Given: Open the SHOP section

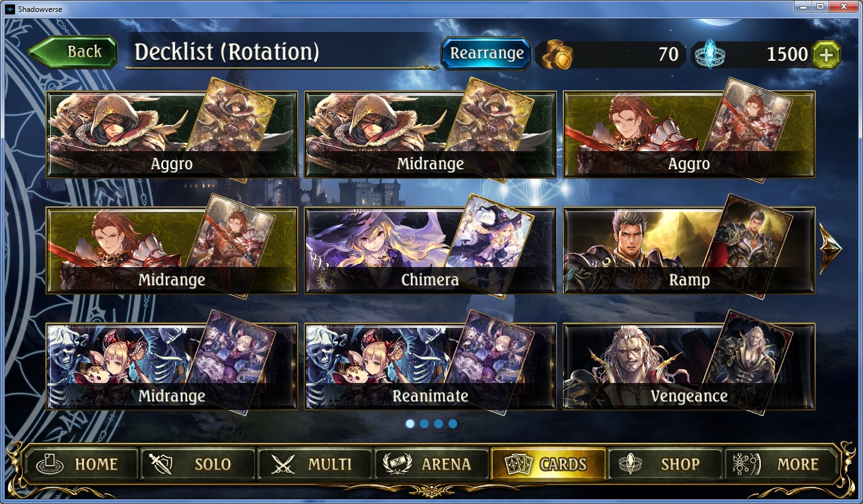Looking at the screenshot, I should (665, 465).
